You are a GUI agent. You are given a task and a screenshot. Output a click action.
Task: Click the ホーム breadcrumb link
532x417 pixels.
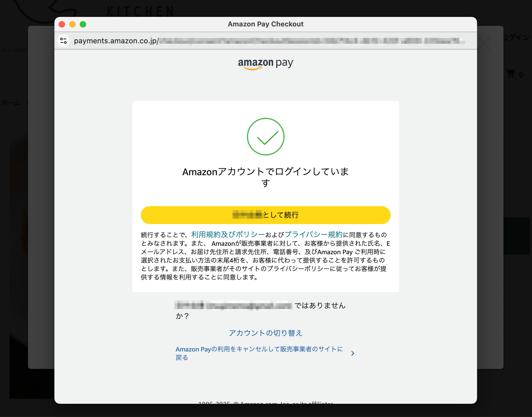(x=11, y=103)
